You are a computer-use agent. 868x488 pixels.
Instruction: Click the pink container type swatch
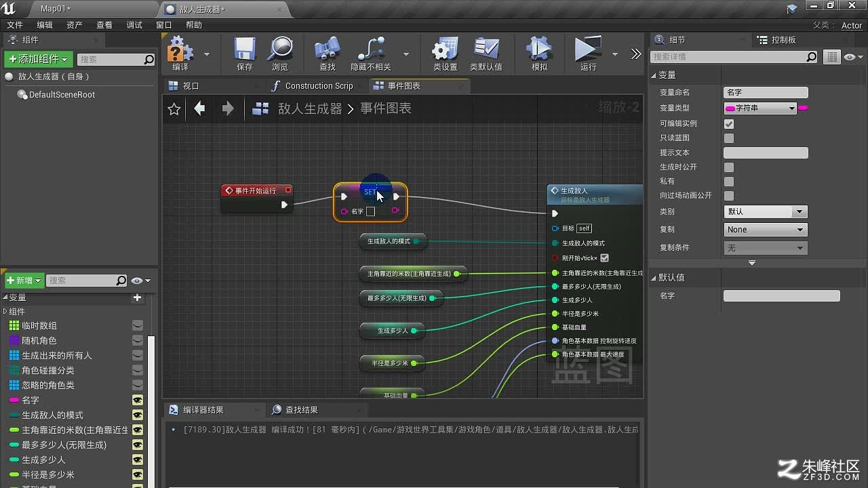(x=803, y=108)
